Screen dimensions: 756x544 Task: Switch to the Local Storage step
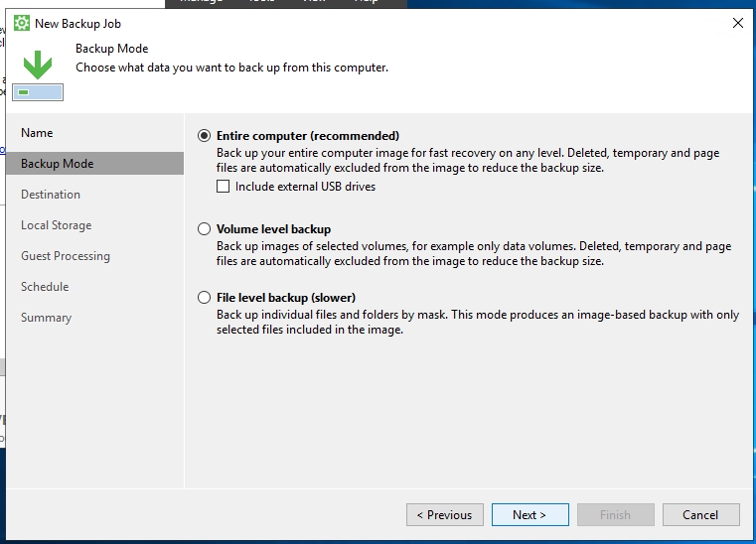click(56, 225)
